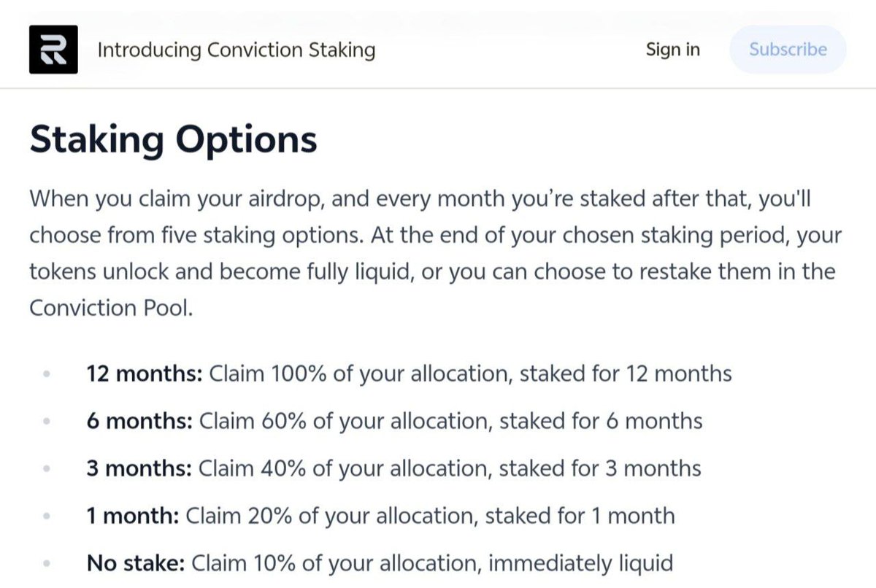The image size is (876, 588).
Task: Click the Subscribe button
Action: [788, 50]
